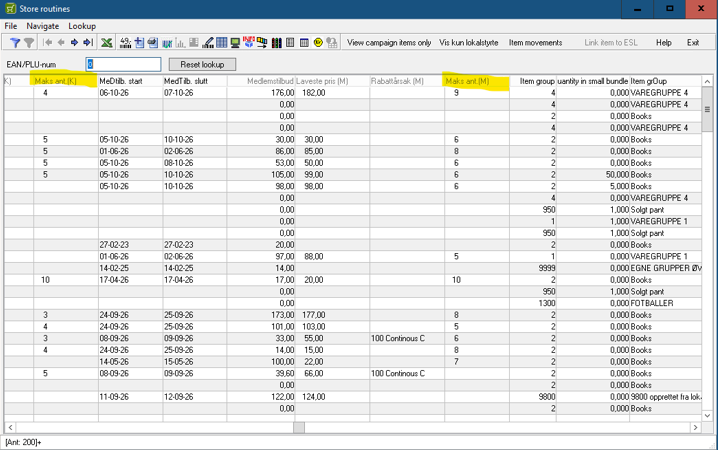Jump to last record arrow icon
This screenshot has height=450, width=718.
88,43
